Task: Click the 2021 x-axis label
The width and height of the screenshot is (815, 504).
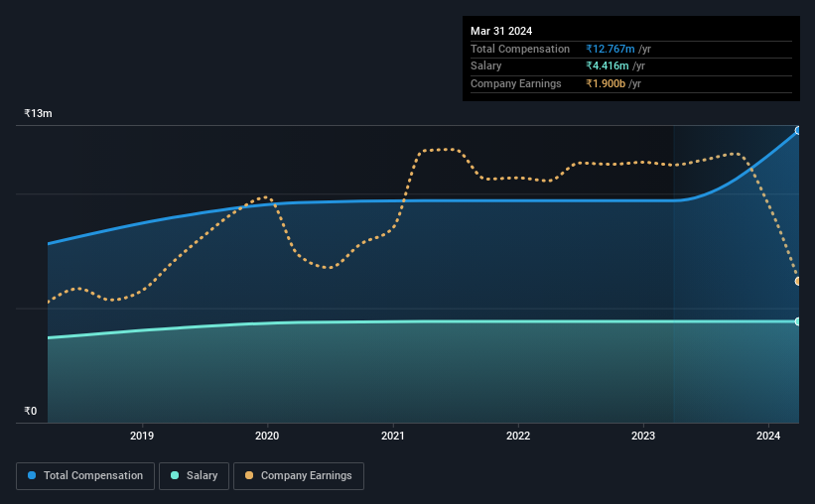Action: [393, 436]
